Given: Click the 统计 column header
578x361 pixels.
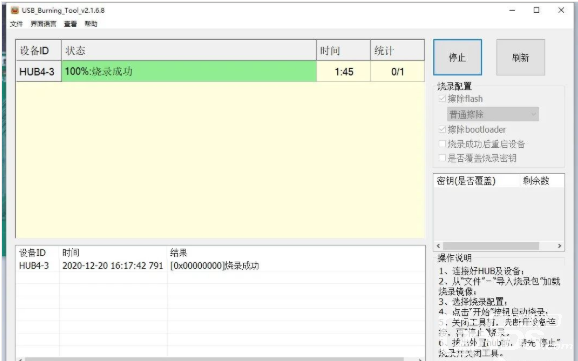Looking at the screenshot, I should click(397, 51).
